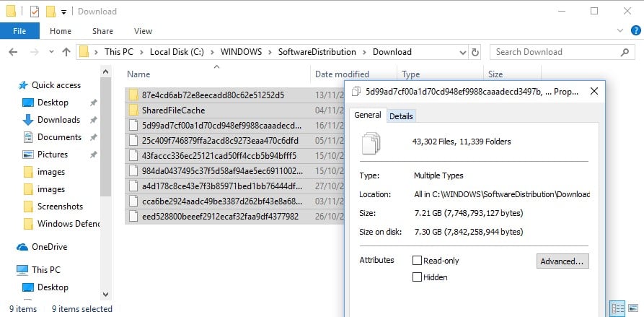Click the New folder quick access icon

50,12
